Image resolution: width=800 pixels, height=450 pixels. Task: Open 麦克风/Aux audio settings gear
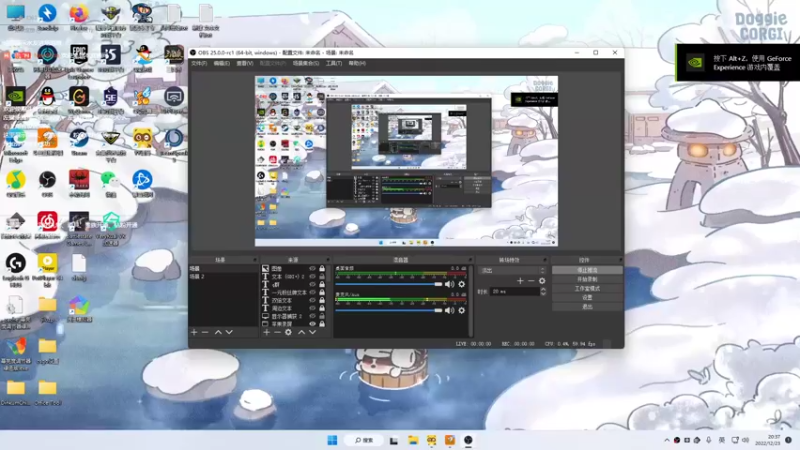(x=462, y=310)
